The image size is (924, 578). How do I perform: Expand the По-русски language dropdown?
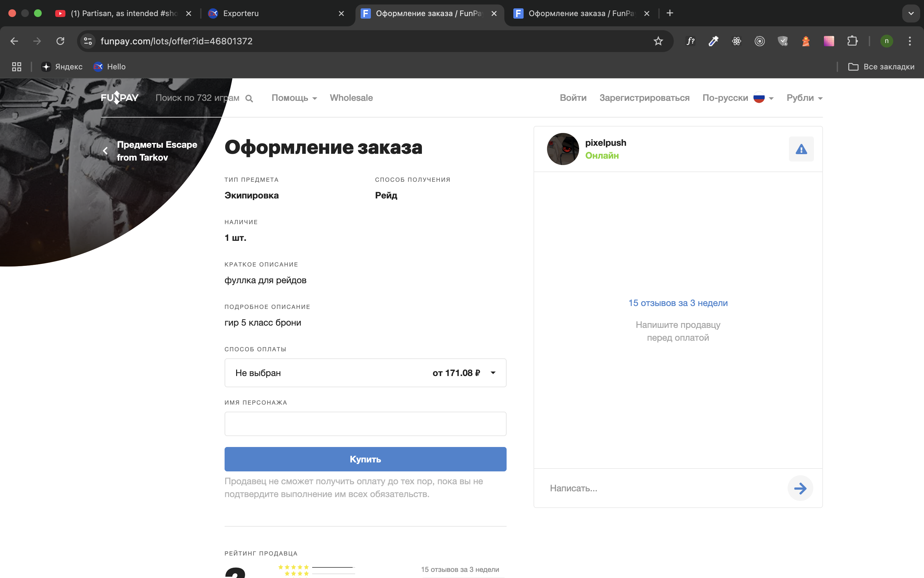(x=738, y=98)
